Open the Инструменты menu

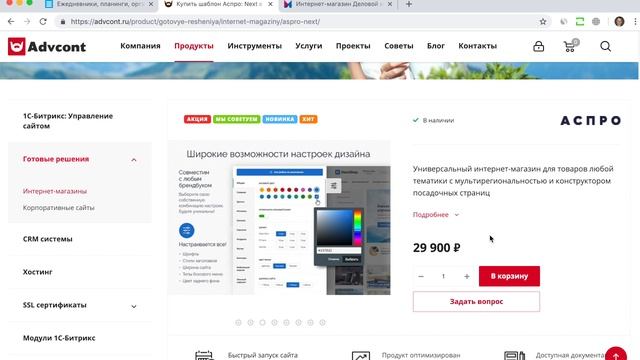pos(254,46)
